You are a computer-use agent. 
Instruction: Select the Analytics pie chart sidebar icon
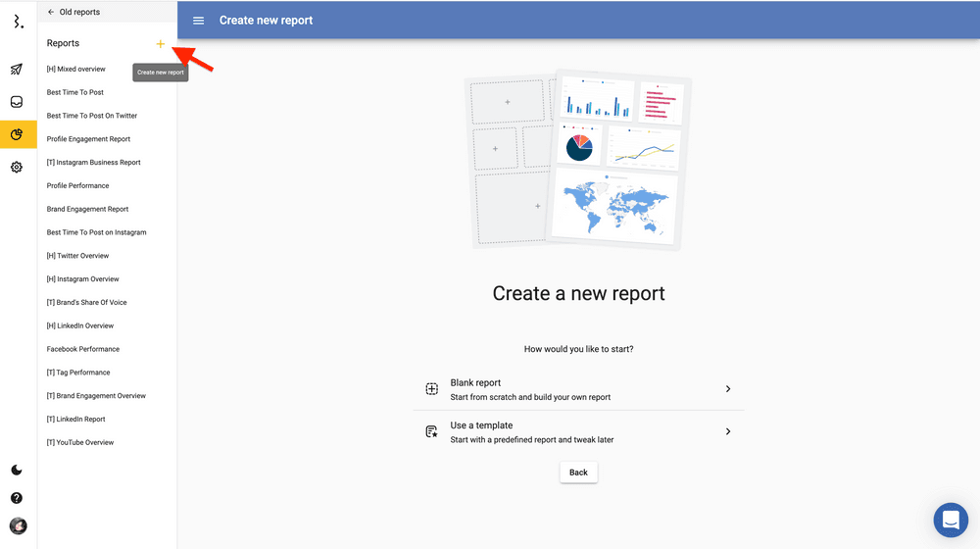(x=17, y=134)
